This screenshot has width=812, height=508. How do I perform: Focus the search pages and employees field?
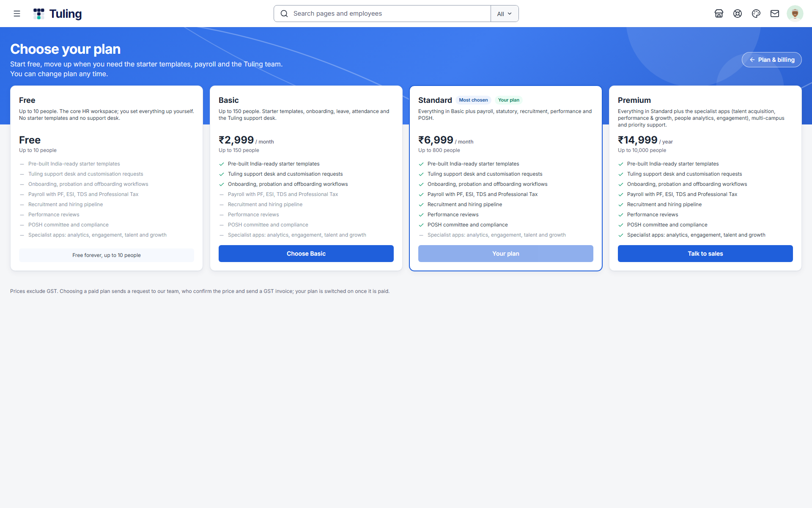click(x=382, y=14)
